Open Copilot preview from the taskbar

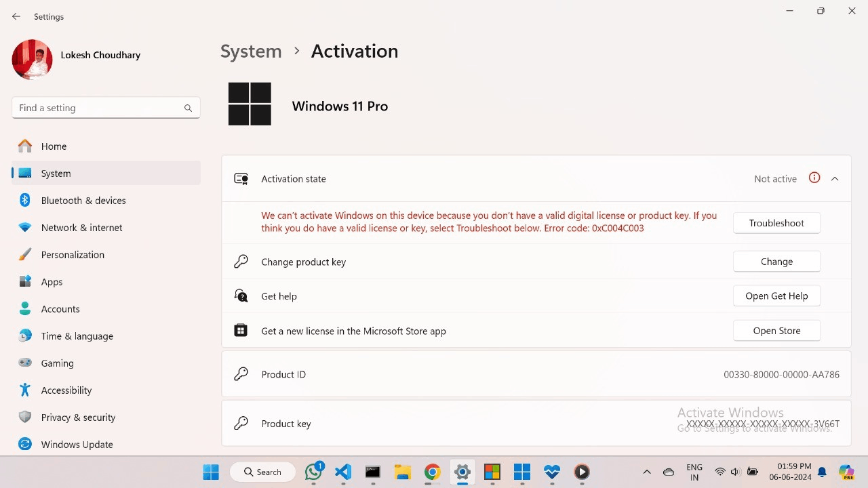tap(846, 472)
